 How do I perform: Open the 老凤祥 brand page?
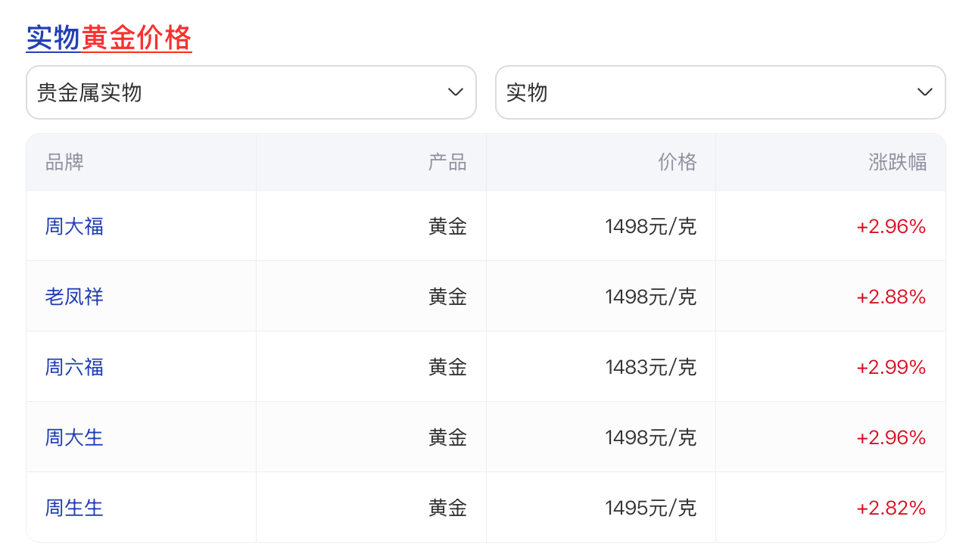73,296
